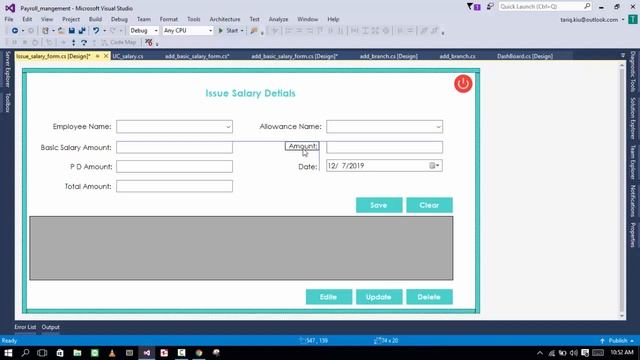Viewport: 640px width, 360px height.
Task: Click the calendar icon in the Date picker
Action: point(432,166)
